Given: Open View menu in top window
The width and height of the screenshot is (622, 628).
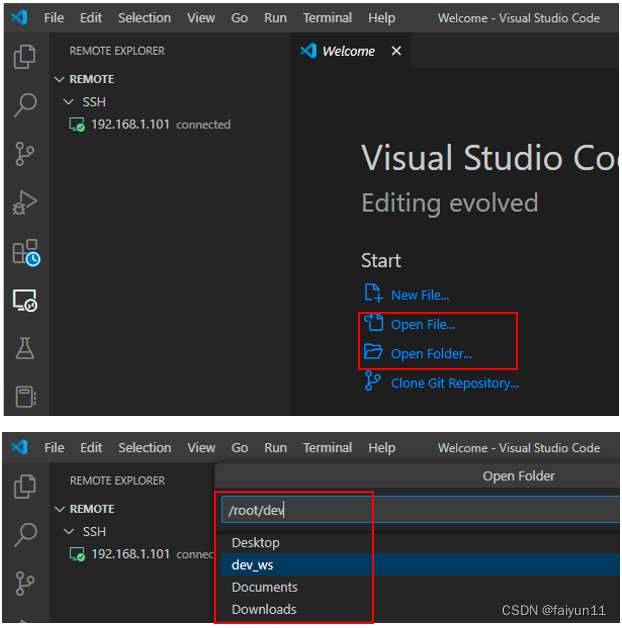Looking at the screenshot, I should tap(201, 18).
